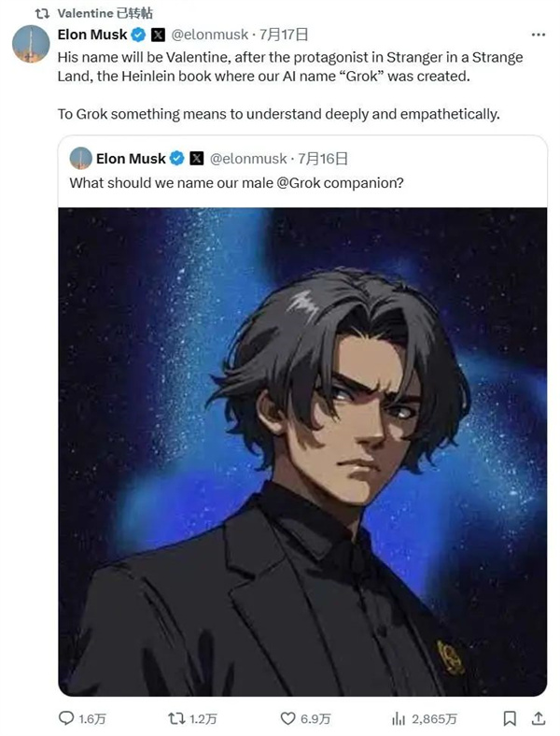Image resolution: width=560 pixels, height=736 pixels.
Task: Like the post with the heart icon
Action: click(287, 718)
